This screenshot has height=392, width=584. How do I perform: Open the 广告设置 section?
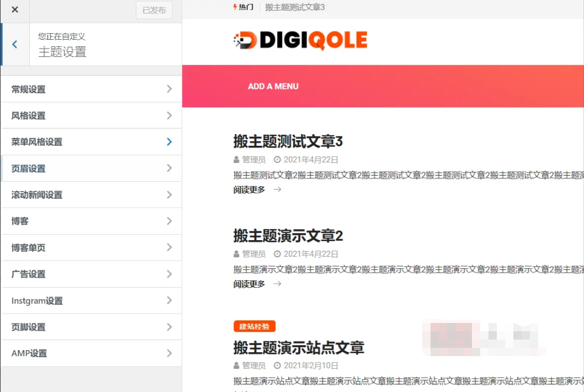click(x=91, y=274)
